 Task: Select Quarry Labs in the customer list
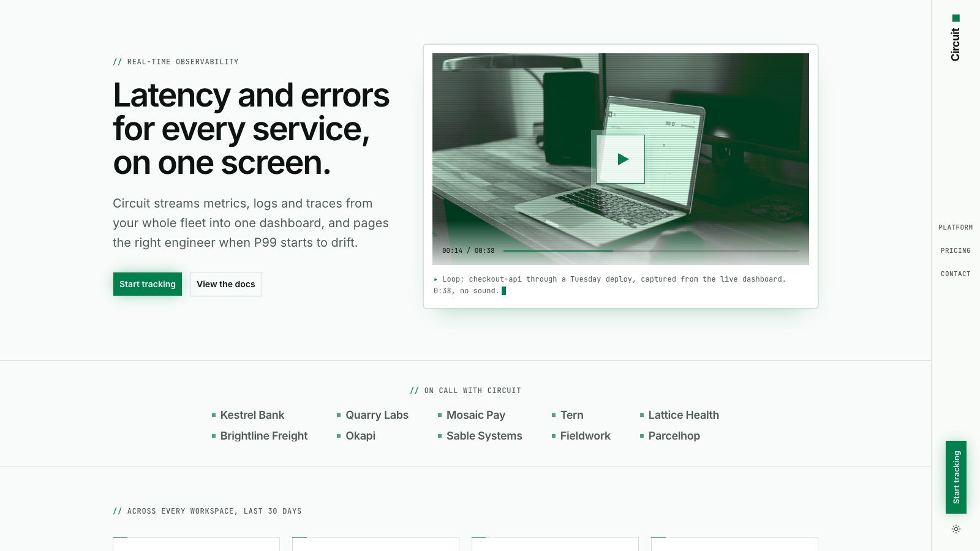point(372,415)
